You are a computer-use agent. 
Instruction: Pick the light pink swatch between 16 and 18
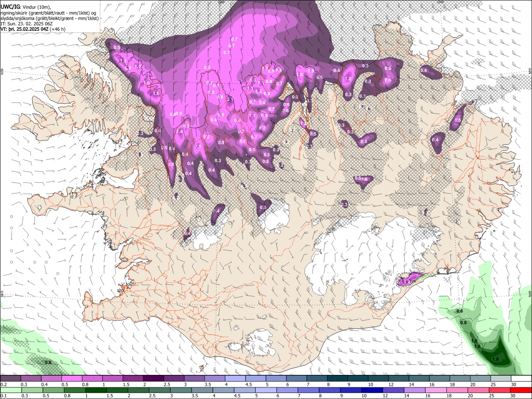coord(436,390)
